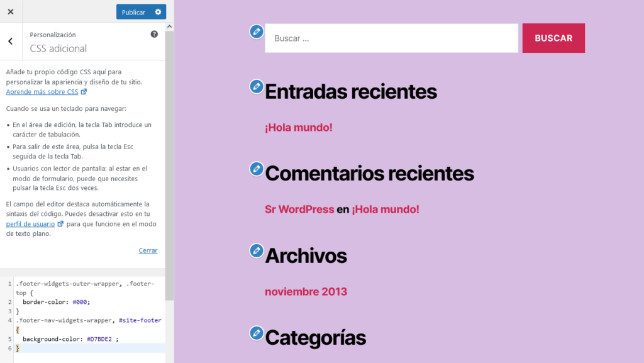The image size is (644, 363).
Task: Click the edit pencil on Comentarios recientes
Action: coord(256,169)
